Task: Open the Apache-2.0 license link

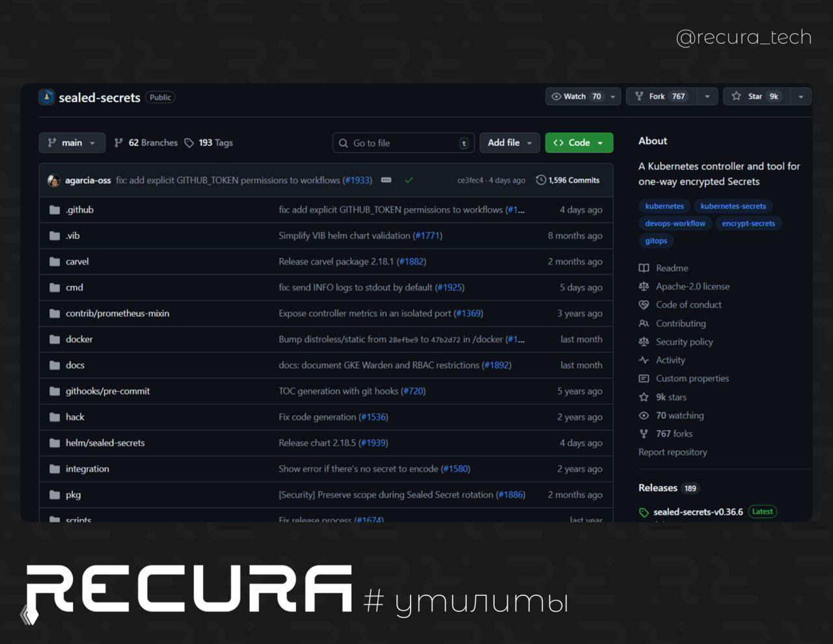Action: (x=692, y=286)
